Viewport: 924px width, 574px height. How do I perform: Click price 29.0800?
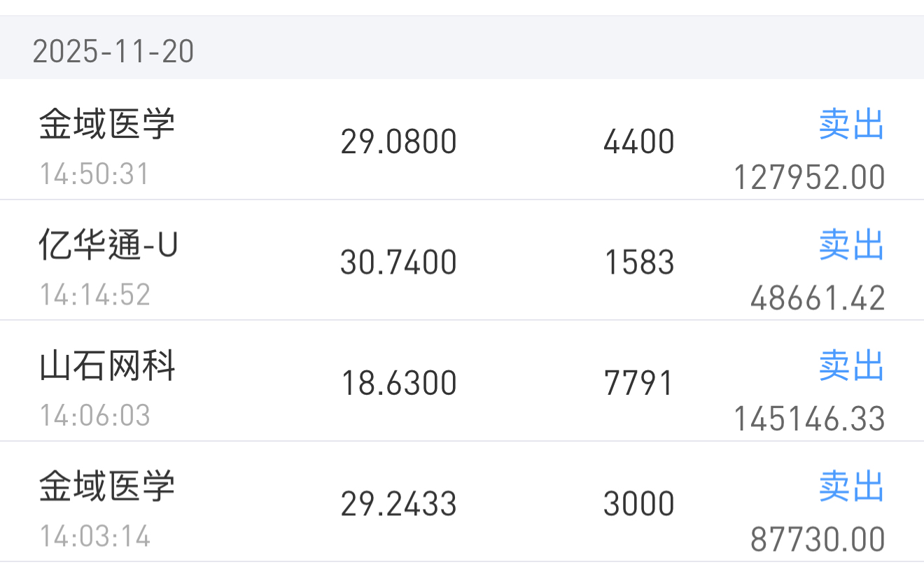pyautogui.click(x=398, y=142)
